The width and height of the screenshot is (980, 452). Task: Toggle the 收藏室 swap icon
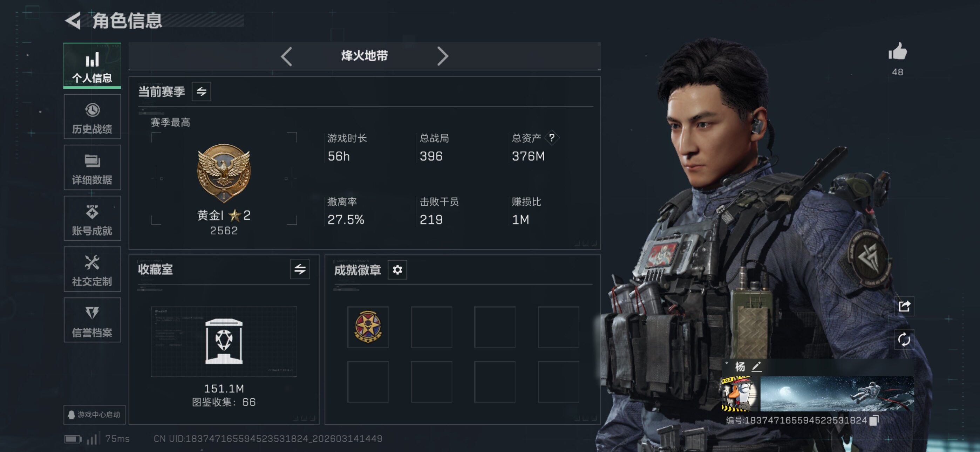pos(300,269)
